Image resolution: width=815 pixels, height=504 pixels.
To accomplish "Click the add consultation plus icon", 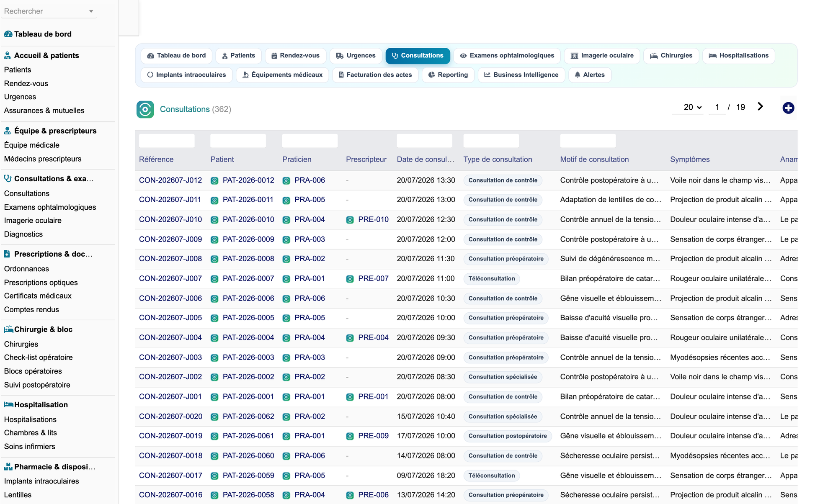I will click(788, 108).
